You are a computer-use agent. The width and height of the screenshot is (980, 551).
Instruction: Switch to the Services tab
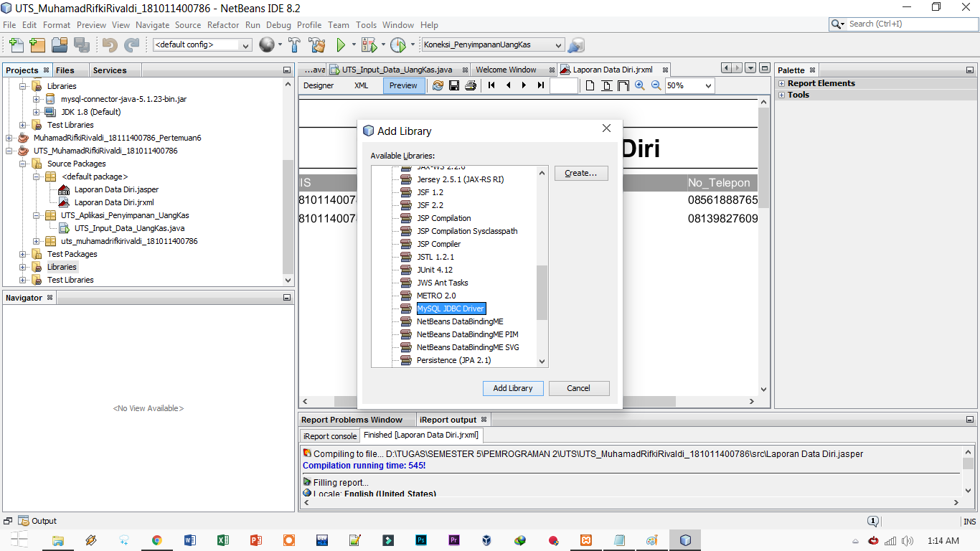point(110,70)
